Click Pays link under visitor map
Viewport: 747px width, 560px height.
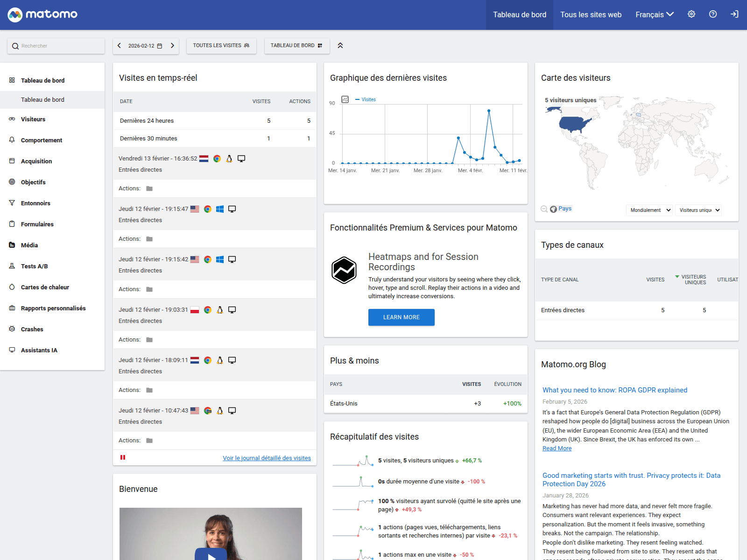pyautogui.click(x=565, y=209)
